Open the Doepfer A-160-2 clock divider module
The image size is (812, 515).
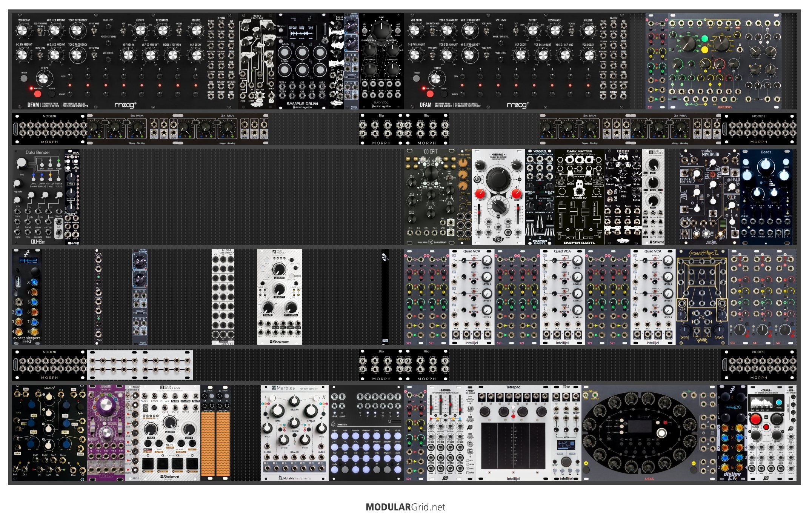click(x=132, y=433)
